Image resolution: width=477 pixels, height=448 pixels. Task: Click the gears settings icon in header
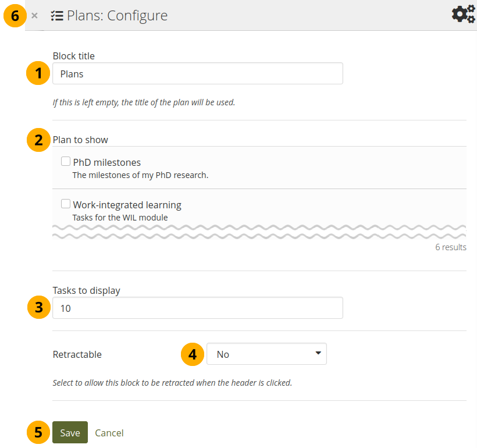[x=463, y=14]
